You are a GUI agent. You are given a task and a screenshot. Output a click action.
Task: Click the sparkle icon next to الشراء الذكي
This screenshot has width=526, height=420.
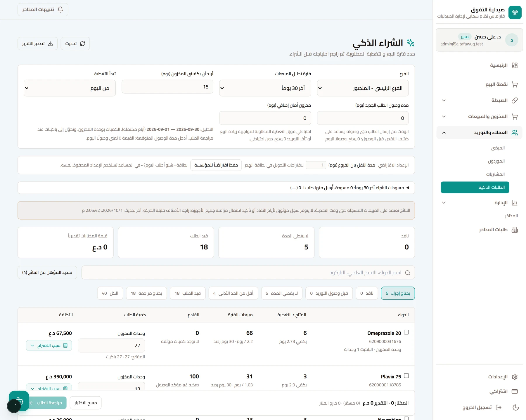coord(411,43)
